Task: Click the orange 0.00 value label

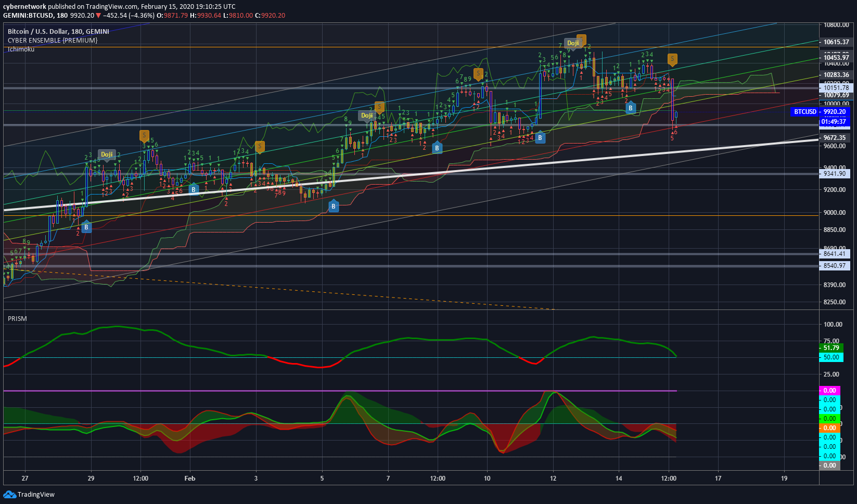Action: pos(829,428)
